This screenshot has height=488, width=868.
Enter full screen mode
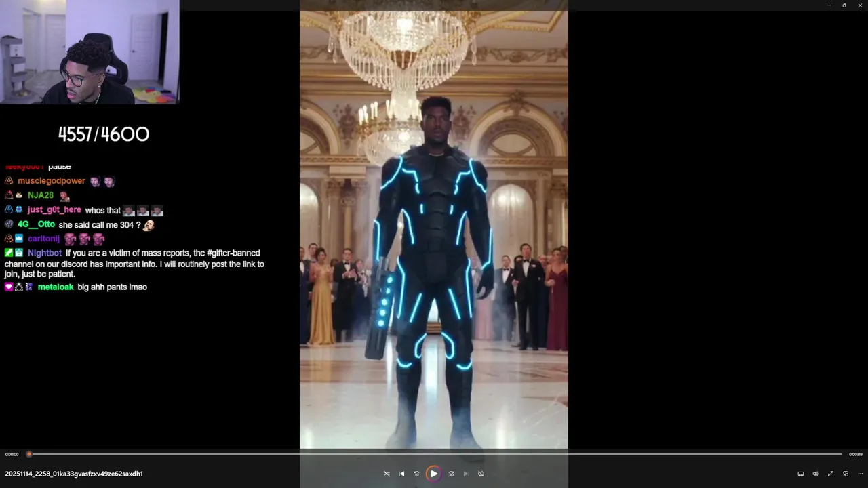click(x=830, y=474)
